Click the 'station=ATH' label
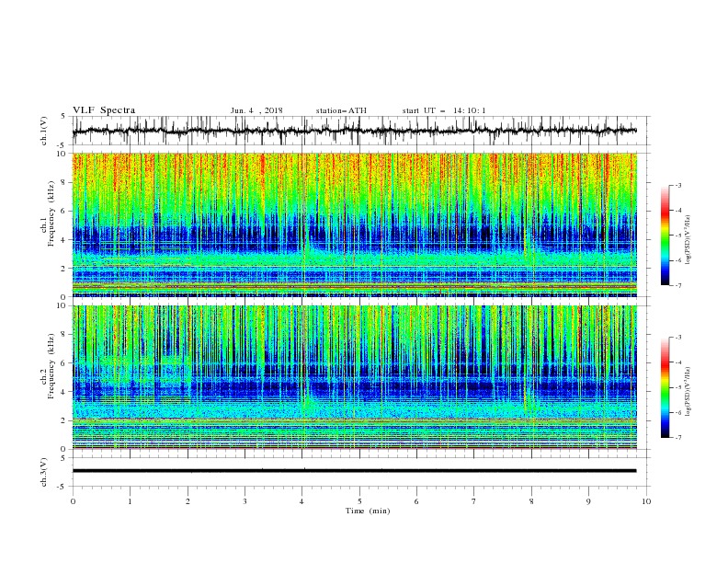The width and height of the screenshot is (728, 563). click(x=341, y=110)
